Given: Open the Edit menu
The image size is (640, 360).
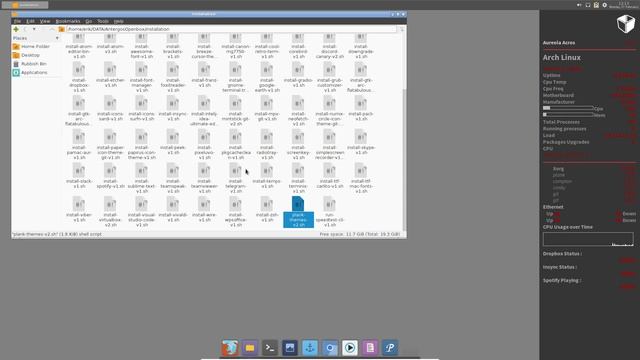Looking at the screenshot, I should [30, 21].
